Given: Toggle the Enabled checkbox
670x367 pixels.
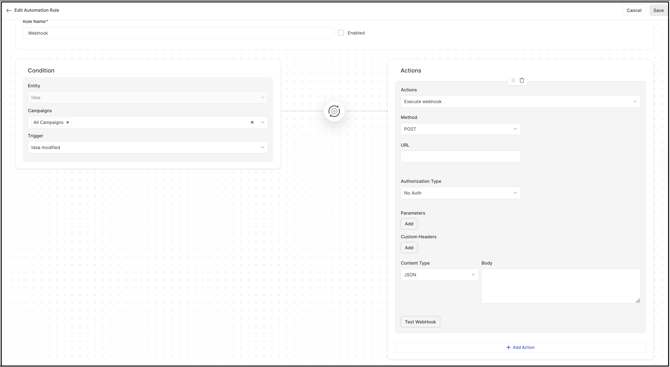Looking at the screenshot, I should [x=341, y=33].
